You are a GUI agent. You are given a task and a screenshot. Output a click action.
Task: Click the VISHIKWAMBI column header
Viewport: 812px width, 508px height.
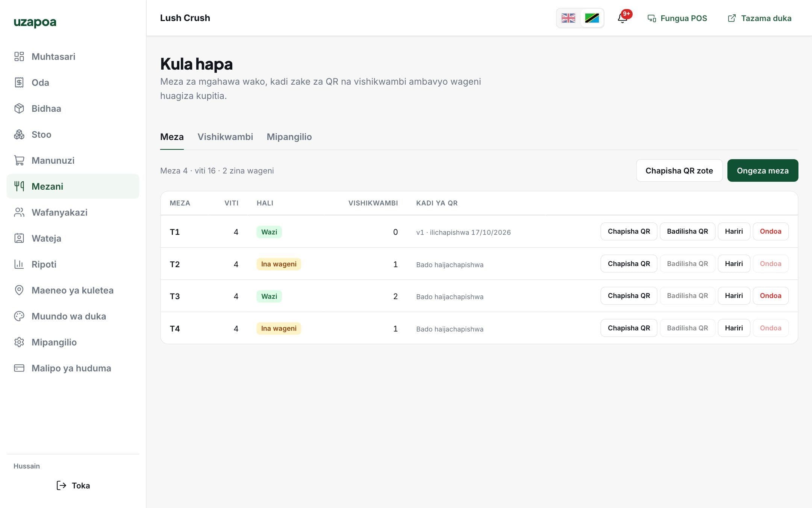(x=373, y=203)
